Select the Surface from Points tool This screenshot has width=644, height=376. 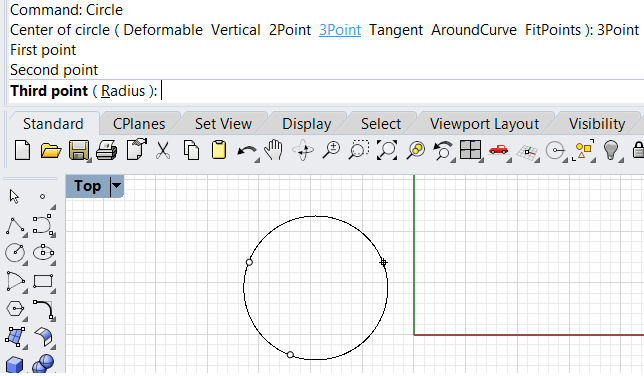[15, 337]
